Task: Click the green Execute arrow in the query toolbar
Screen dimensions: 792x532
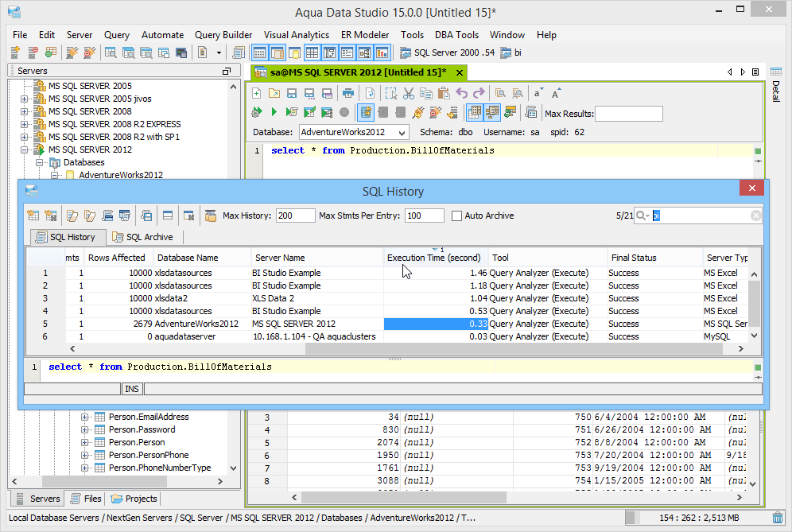Action: coord(274,112)
